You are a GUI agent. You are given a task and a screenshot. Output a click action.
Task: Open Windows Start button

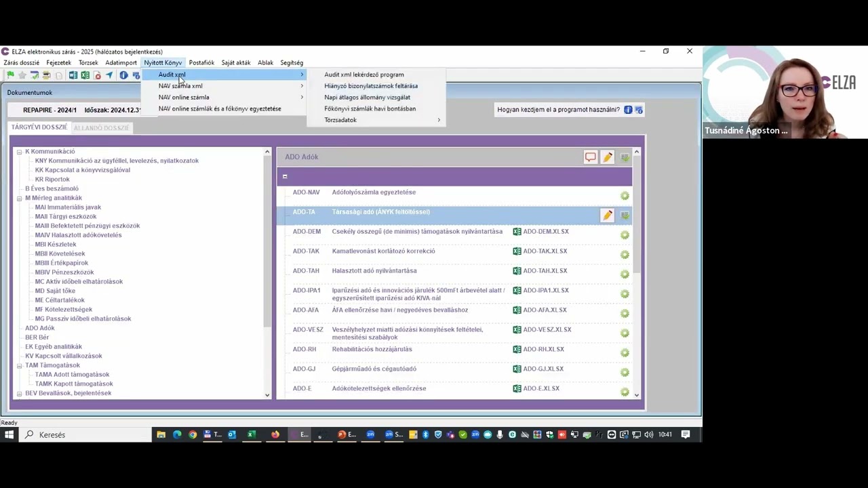(9, 434)
